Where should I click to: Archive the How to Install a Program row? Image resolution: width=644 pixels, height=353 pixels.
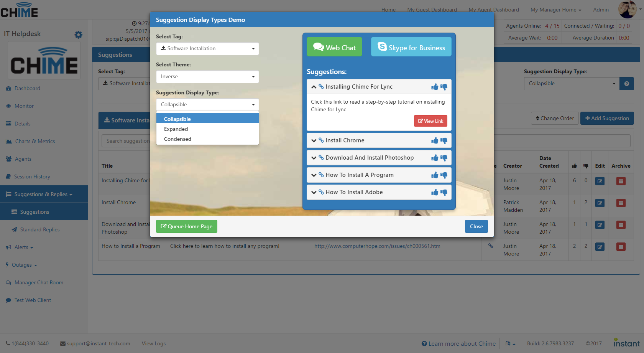pos(621,247)
